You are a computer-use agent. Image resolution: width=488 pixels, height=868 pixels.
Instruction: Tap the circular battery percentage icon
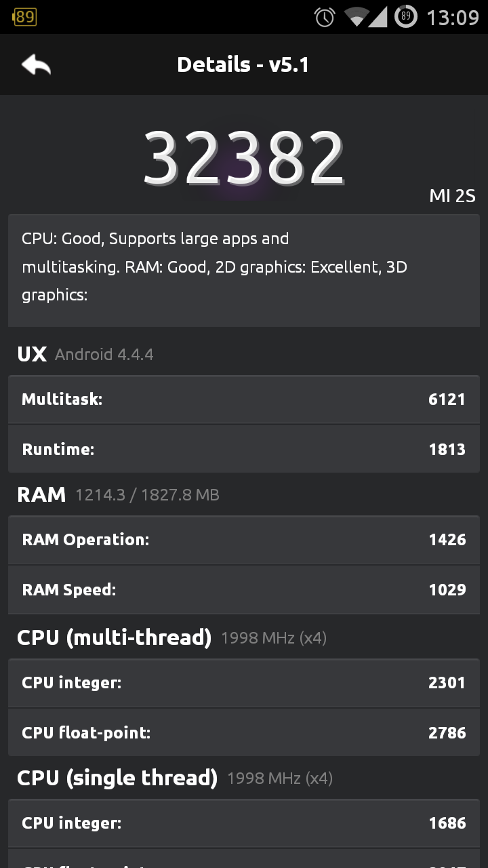pos(406,17)
